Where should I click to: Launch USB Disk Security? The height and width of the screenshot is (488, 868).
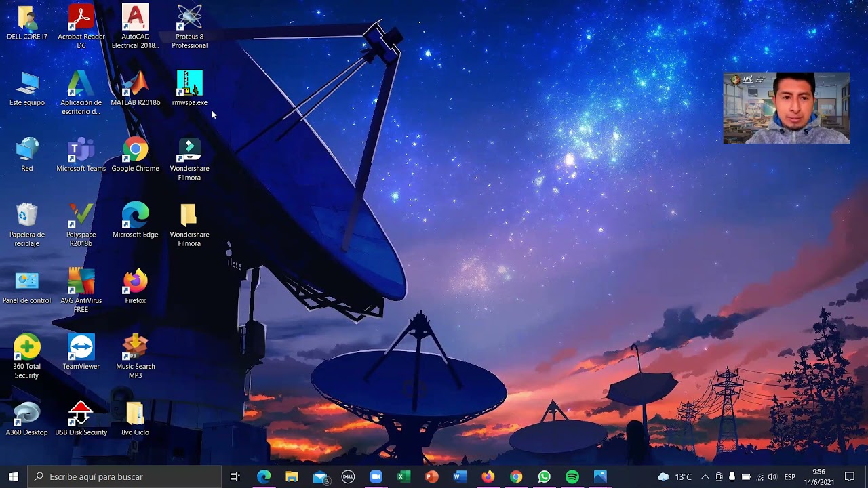[81, 418]
